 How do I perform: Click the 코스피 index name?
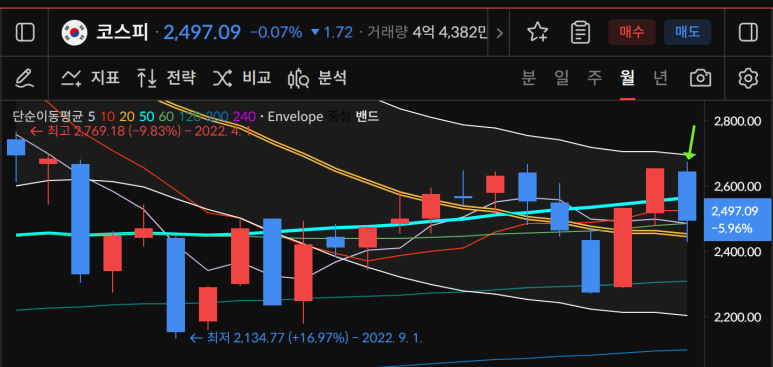pos(122,33)
